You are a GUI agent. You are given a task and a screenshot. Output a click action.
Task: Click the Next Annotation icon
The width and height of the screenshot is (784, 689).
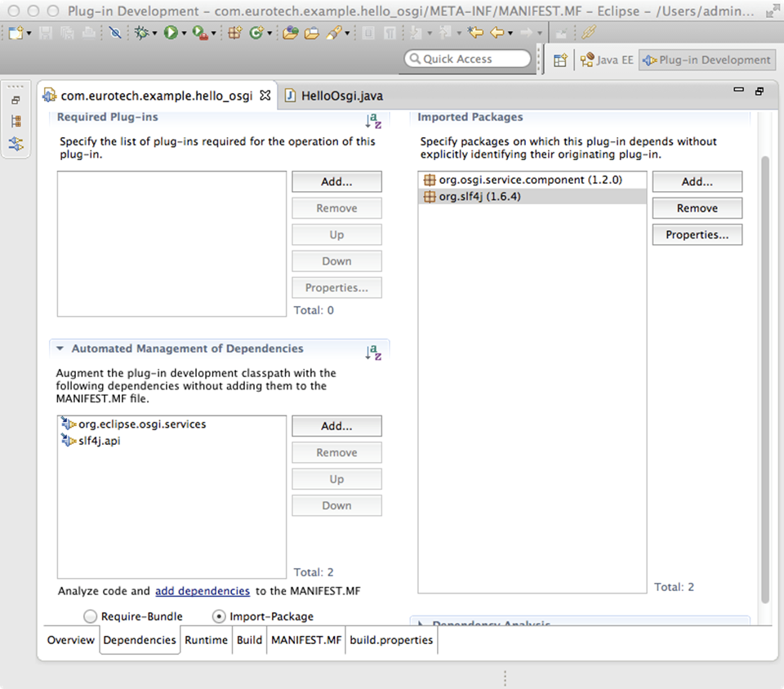tap(416, 33)
